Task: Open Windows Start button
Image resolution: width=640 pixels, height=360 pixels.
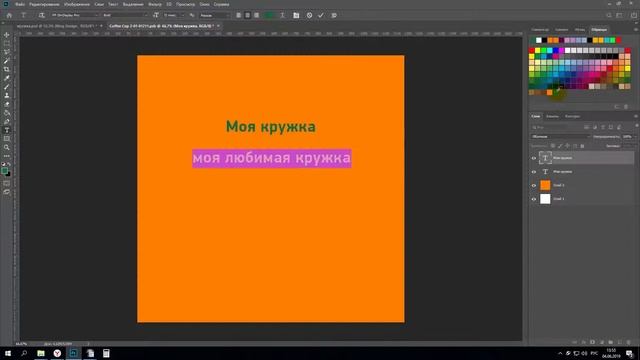Action: click(x=8, y=353)
